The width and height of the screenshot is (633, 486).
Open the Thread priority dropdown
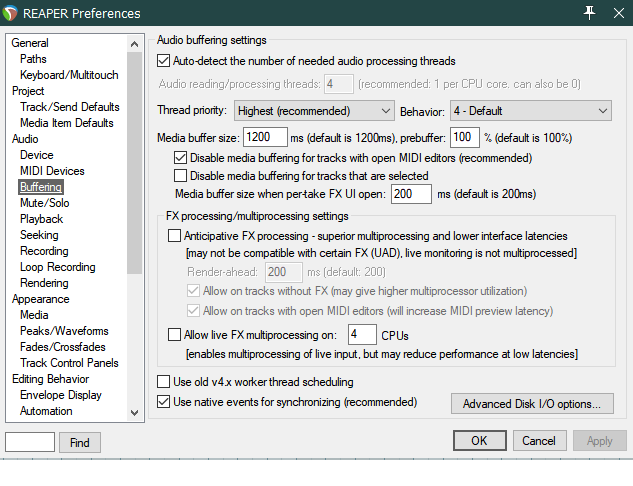click(x=314, y=110)
